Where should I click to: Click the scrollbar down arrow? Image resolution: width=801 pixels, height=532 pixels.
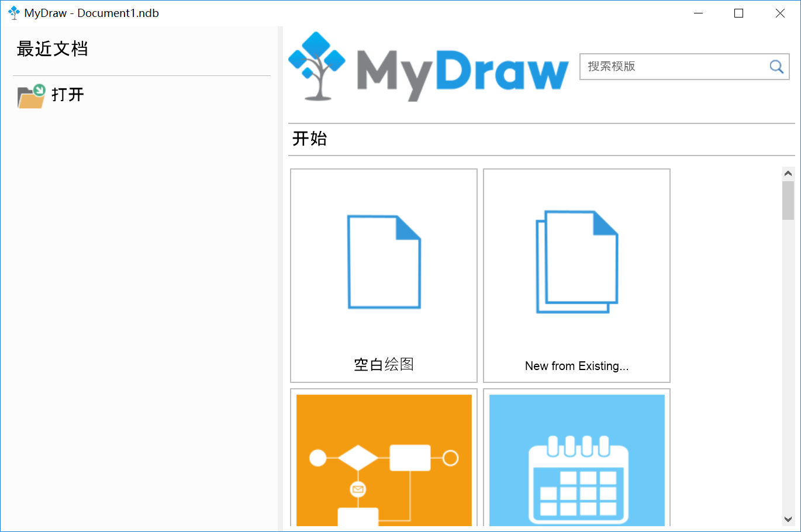pyautogui.click(x=788, y=519)
